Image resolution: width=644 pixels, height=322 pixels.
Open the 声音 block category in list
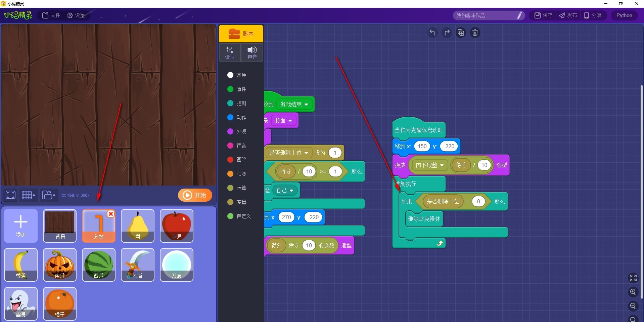point(237,146)
